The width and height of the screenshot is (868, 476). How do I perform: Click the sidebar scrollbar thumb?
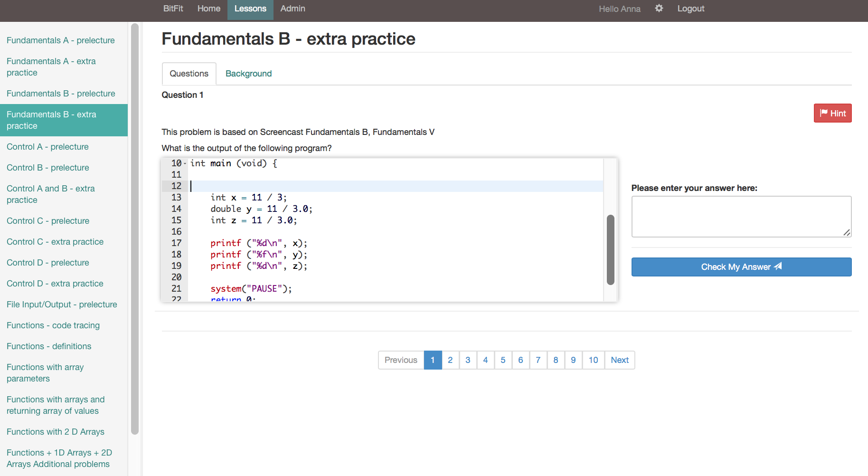tap(135, 228)
